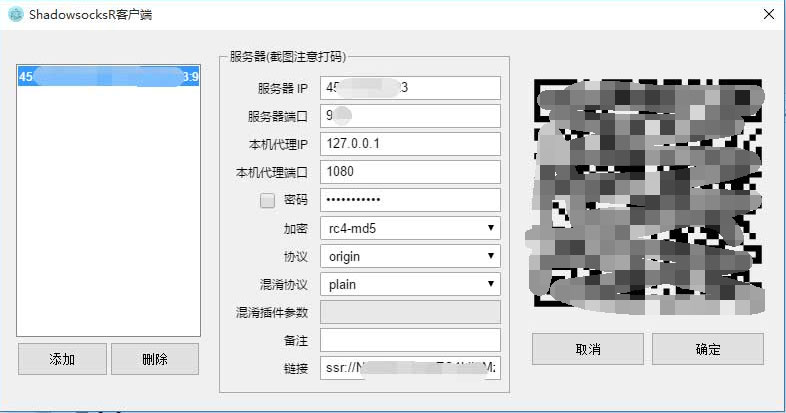Click the 取消 cancel button
The width and height of the screenshot is (786, 413).
pos(588,349)
